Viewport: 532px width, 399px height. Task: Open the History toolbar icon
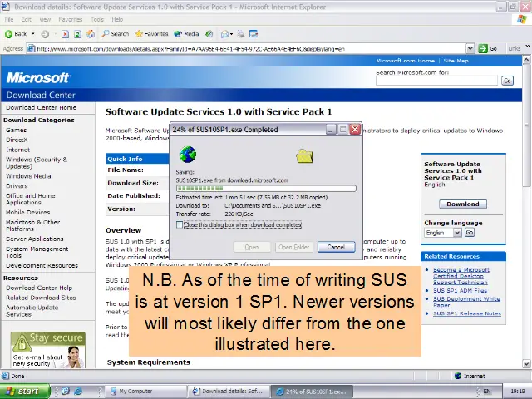(209, 34)
